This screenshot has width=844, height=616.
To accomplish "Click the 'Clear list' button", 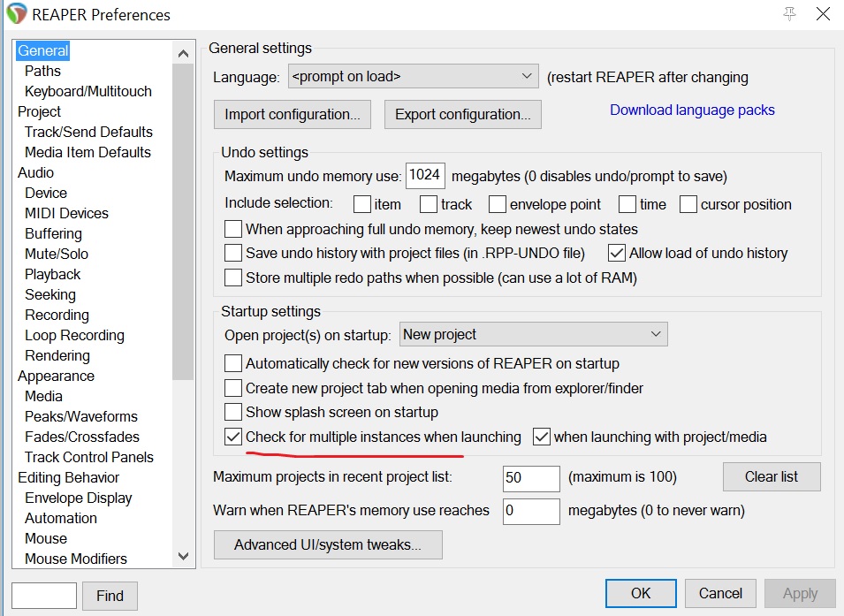I will (771, 476).
